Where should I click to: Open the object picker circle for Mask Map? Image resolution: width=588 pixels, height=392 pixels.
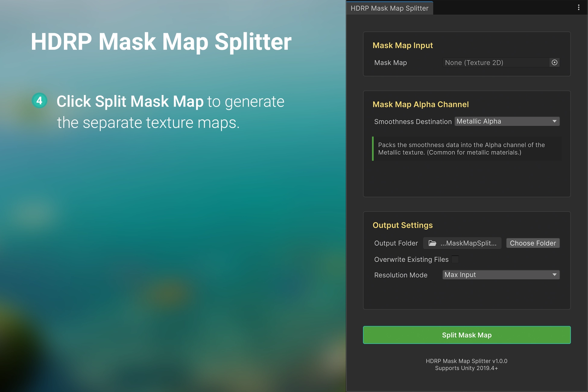click(554, 62)
